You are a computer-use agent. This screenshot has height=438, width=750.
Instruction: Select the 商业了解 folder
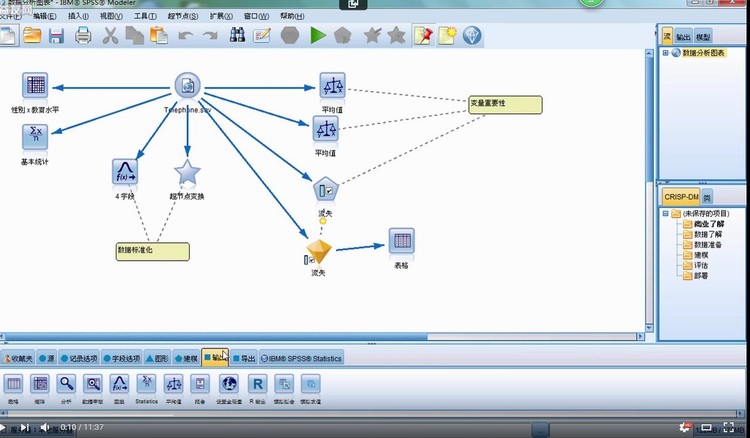704,224
